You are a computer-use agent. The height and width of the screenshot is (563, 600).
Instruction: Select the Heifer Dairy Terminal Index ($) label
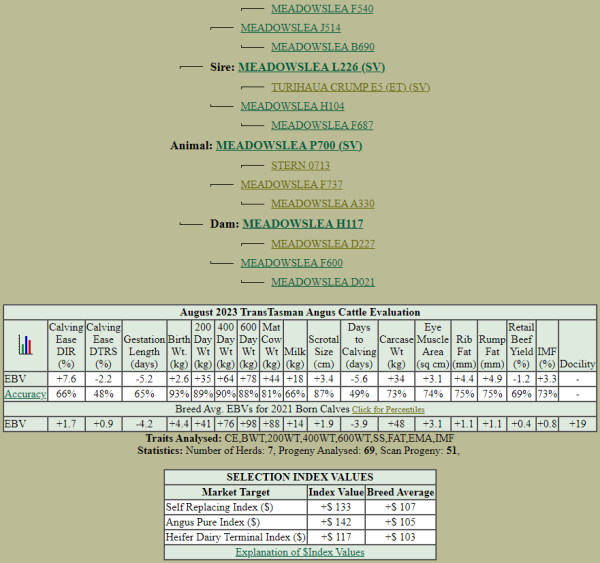click(x=236, y=537)
